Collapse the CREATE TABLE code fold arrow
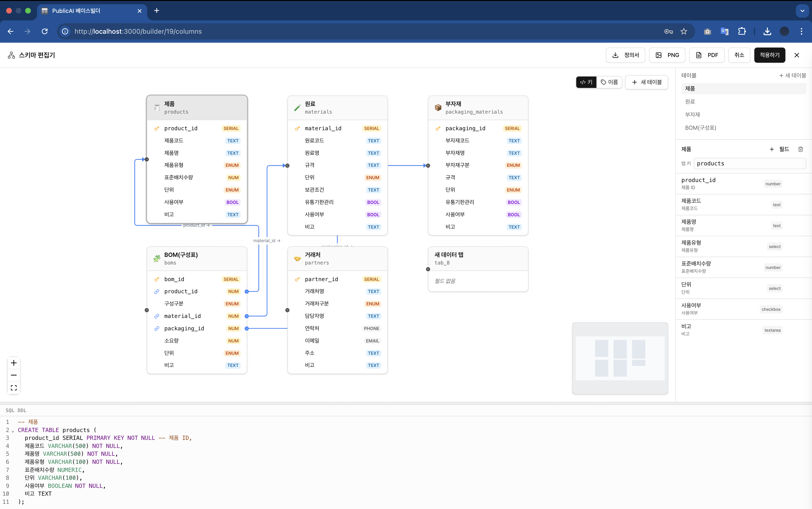This screenshot has height=509, width=812. tap(13, 431)
